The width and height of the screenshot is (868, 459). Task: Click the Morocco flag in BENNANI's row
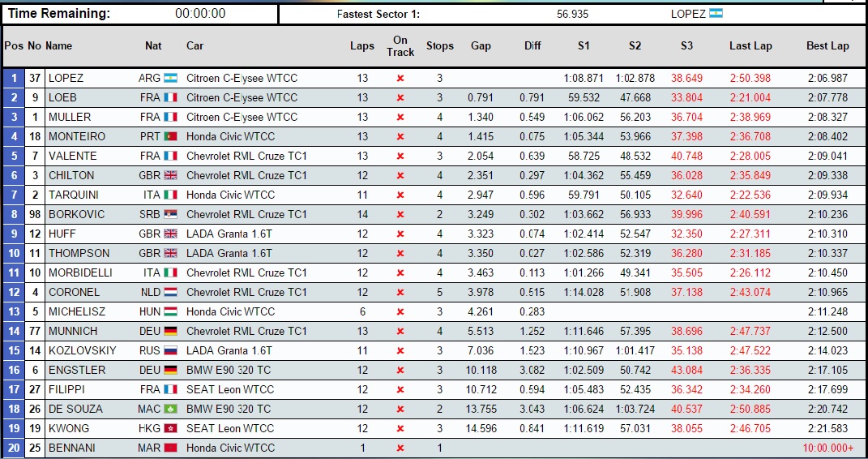170,448
